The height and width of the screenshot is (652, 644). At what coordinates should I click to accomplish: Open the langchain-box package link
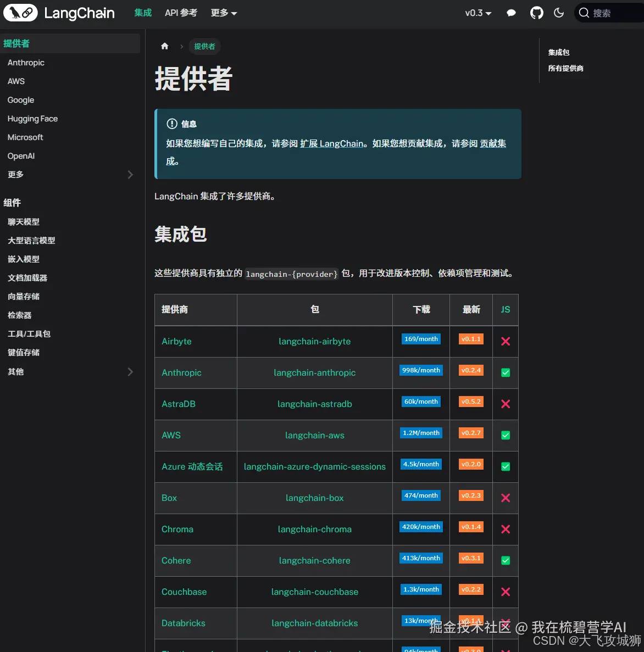coord(314,498)
